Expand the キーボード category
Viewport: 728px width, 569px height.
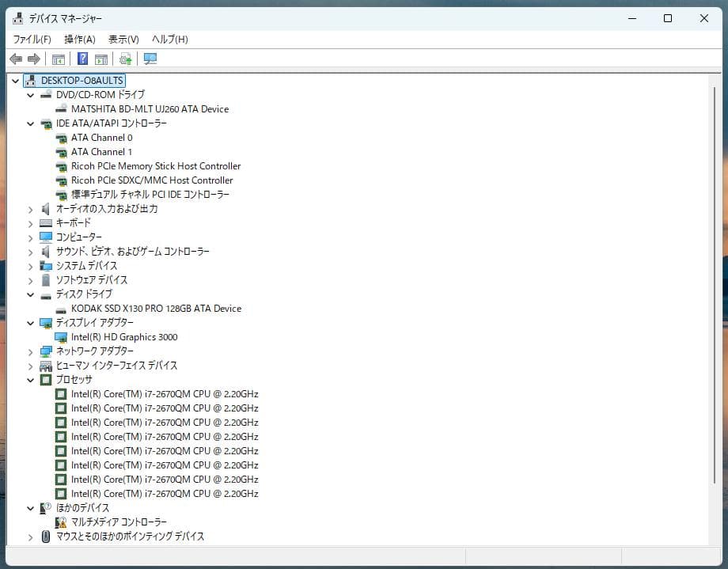[31, 223]
